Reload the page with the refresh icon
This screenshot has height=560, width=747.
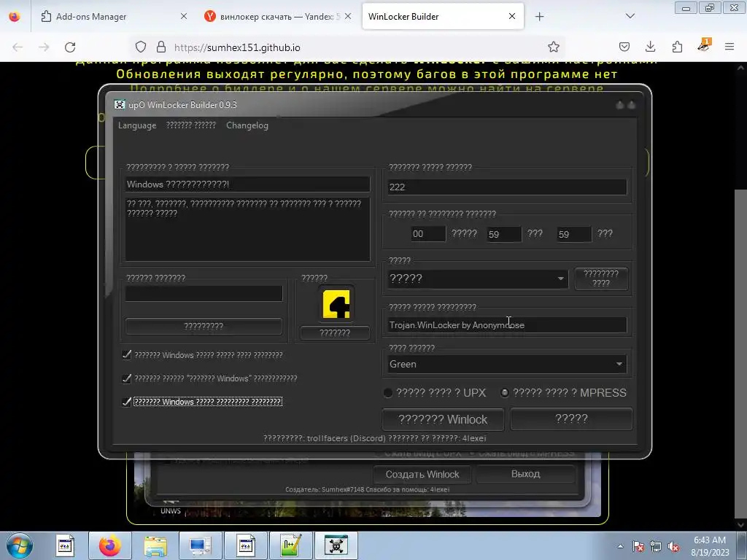[70, 47]
